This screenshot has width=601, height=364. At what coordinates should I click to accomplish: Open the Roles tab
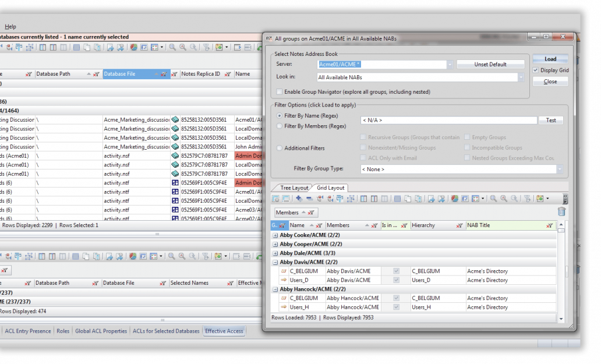click(x=63, y=331)
